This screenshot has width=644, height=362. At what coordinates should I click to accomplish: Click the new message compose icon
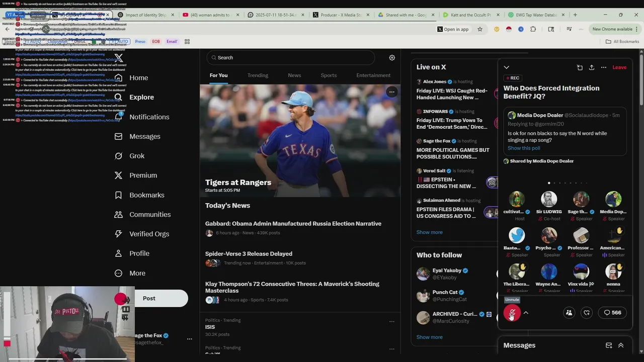tap(609, 345)
